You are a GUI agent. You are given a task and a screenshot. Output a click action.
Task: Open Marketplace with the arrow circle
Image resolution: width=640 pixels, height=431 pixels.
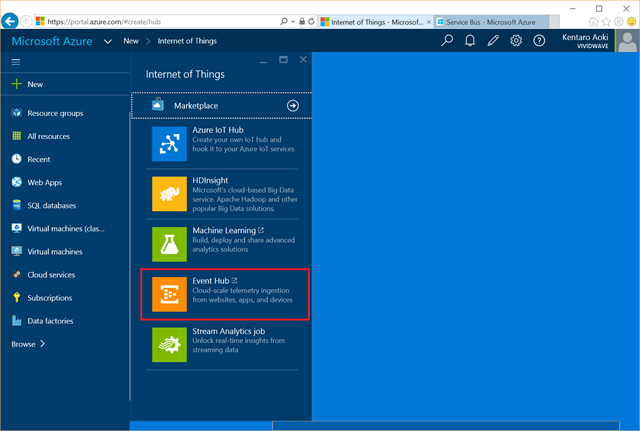[x=293, y=106]
